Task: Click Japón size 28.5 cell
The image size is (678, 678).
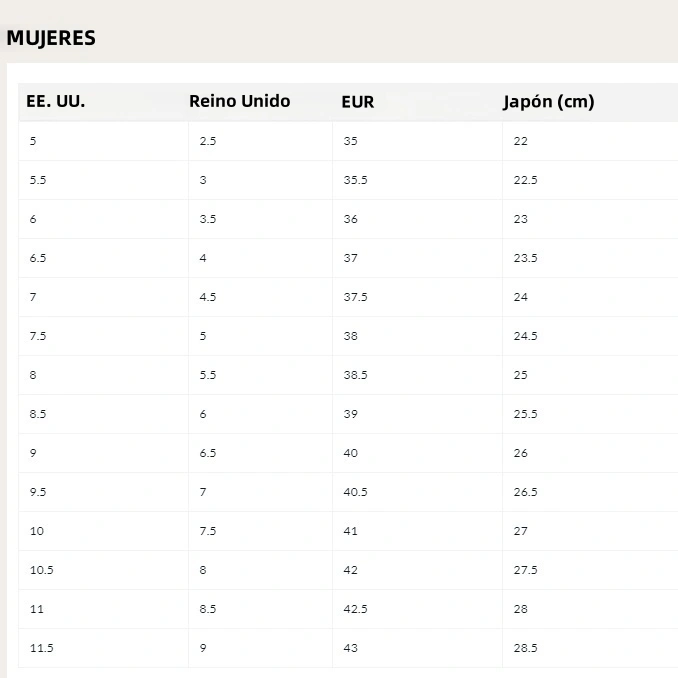Action: pos(525,648)
